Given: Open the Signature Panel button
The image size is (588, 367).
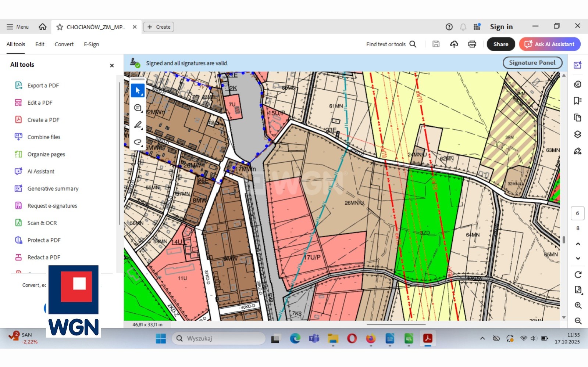Looking at the screenshot, I should click(532, 63).
